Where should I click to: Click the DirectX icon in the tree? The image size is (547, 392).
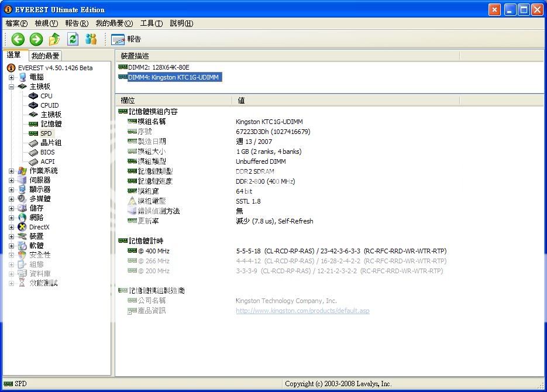tap(22, 227)
